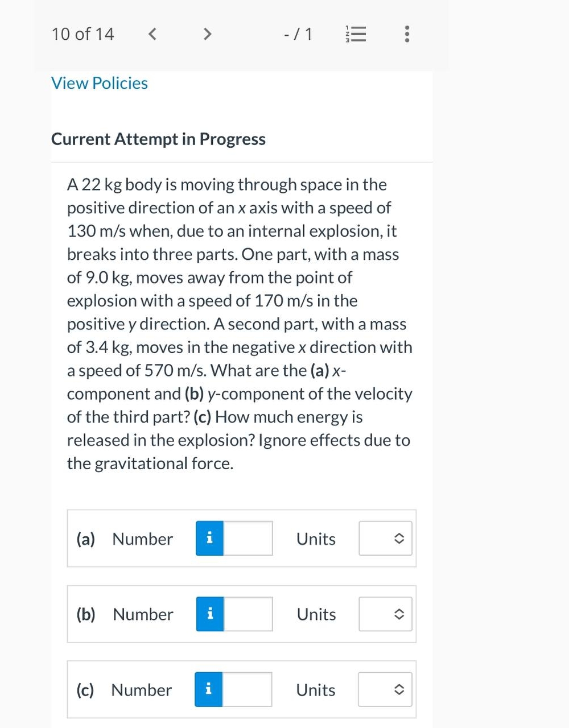Open the Units dropdown for part (b)
The height and width of the screenshot is (728, 569).
point(385,614)
